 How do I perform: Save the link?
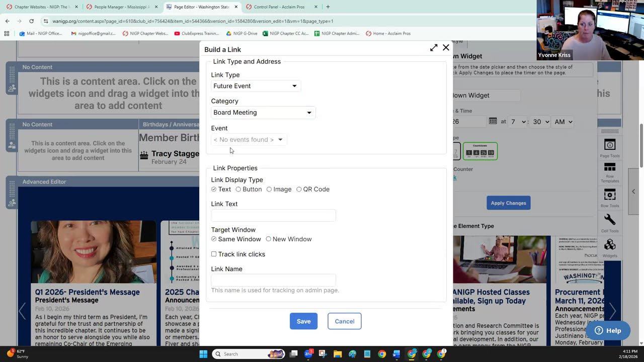(x=303, y=321)
